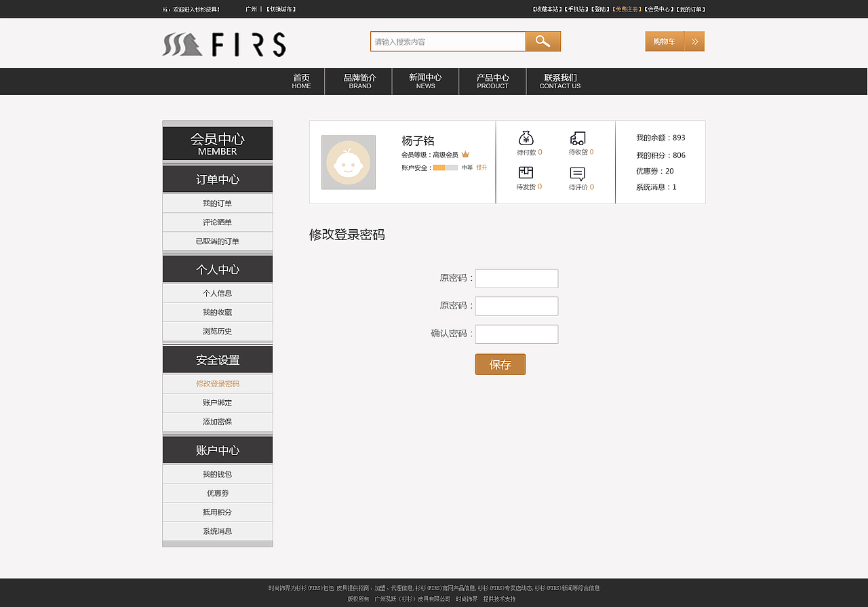The image size is (868, 607).
Task: Expand the 切换城市 city selector
Action: pos(283,9)
